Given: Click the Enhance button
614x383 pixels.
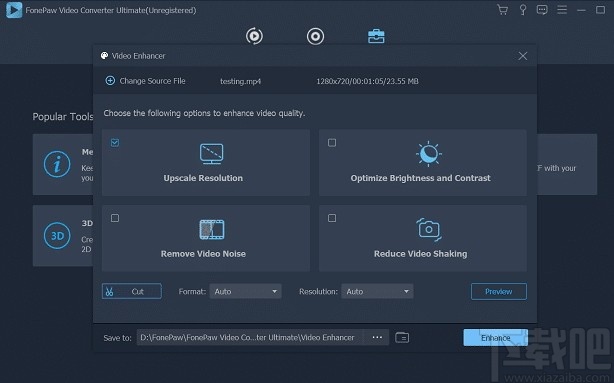Looking at the screenshot, I should (495, 338).
